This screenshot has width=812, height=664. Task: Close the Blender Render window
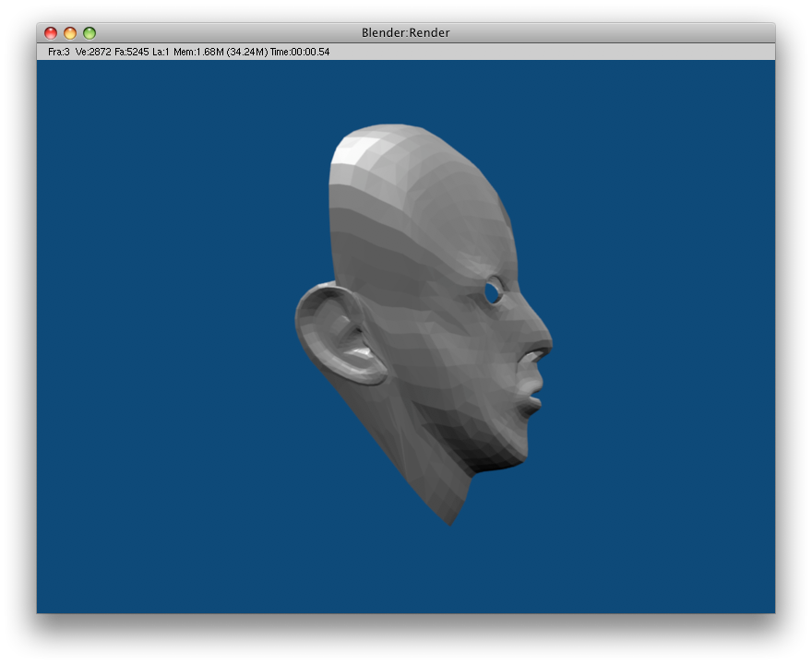(51, 33)
